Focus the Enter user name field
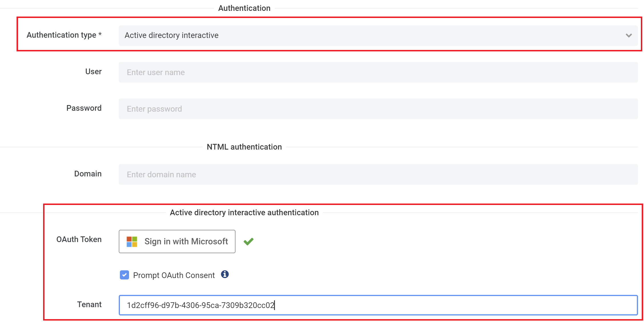The width and height of the screenshot is (644, 322). point(378,72)
